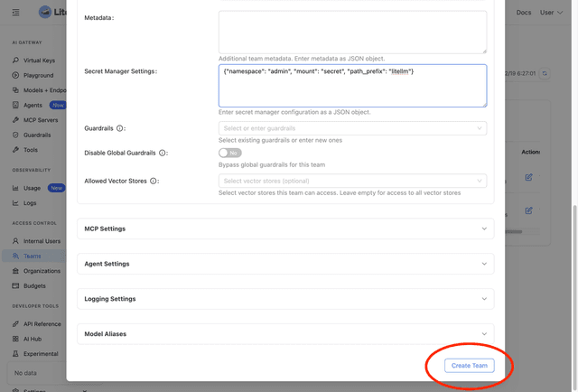The image size is (578, 392).
Task: Open the Guardrails shield icon in sidebar
Action: 15,135
